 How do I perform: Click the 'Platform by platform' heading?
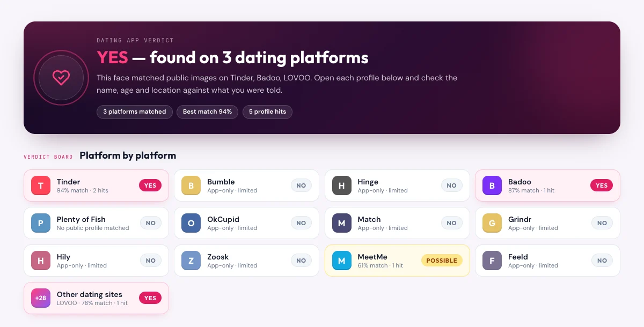pos(128,155)
